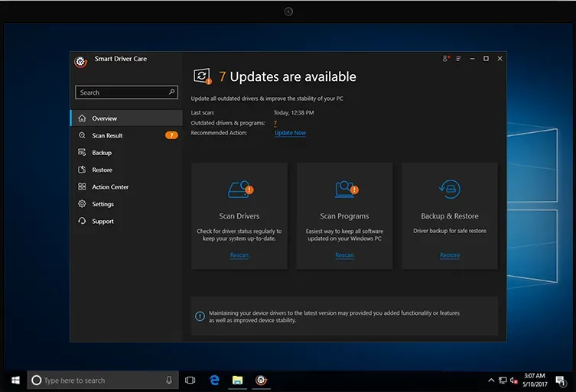Click the network icon in system tray
Viewport: 576px width, 392px height.
pos(503,381)
